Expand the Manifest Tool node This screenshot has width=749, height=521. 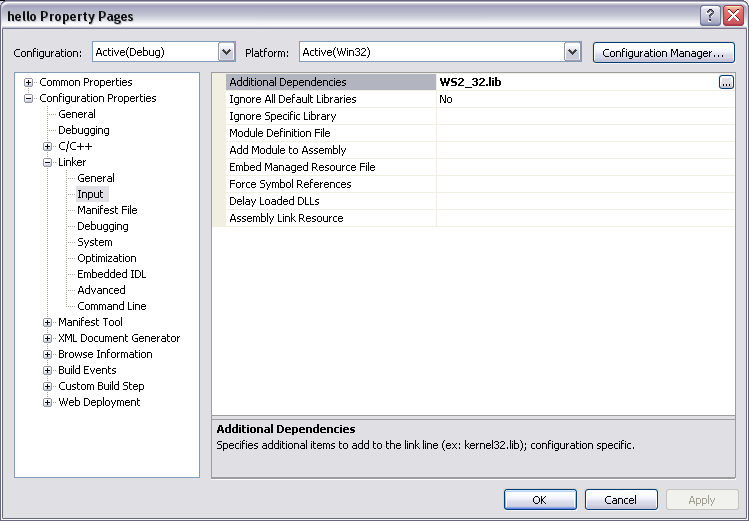(48, 322)
